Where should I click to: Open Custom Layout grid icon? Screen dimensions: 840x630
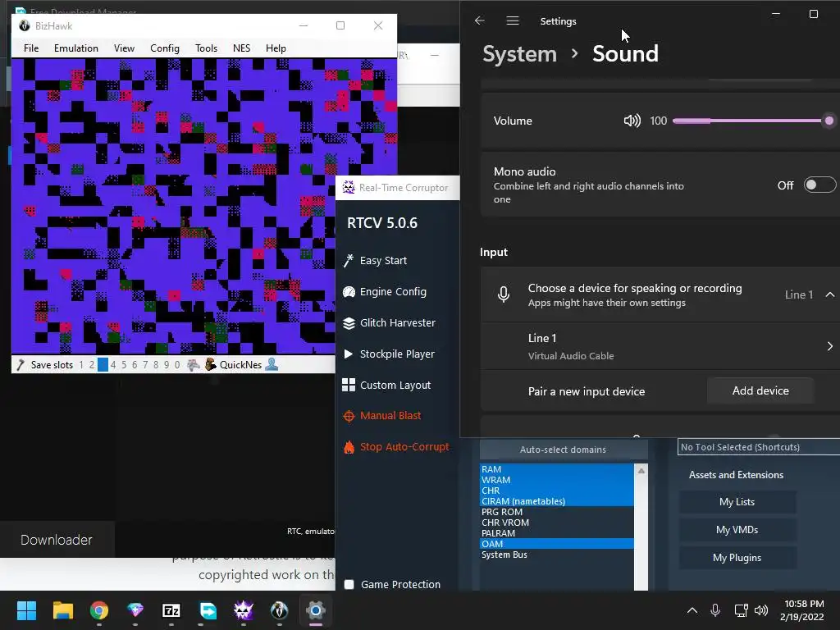click(x=349, y=386)
